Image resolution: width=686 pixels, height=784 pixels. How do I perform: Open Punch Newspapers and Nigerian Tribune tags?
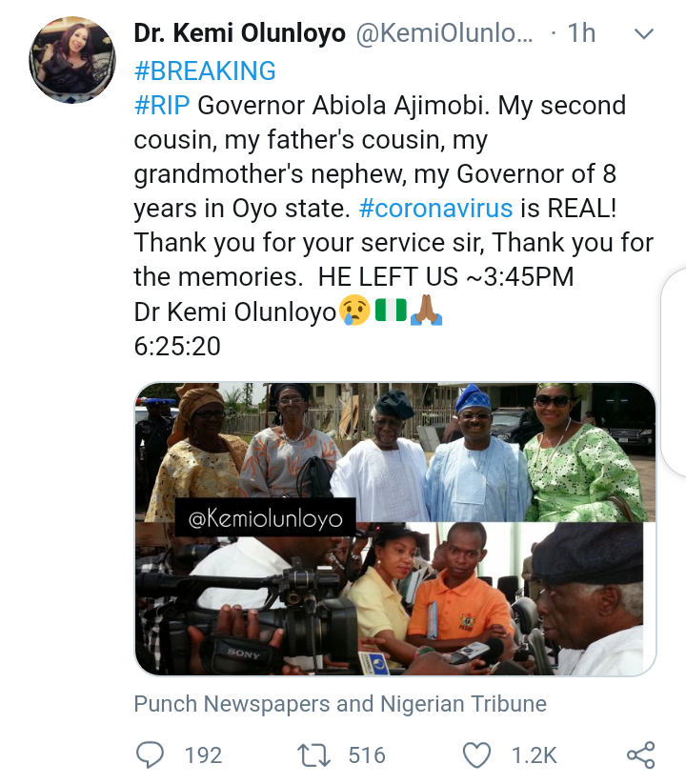[x=340, y=704]
